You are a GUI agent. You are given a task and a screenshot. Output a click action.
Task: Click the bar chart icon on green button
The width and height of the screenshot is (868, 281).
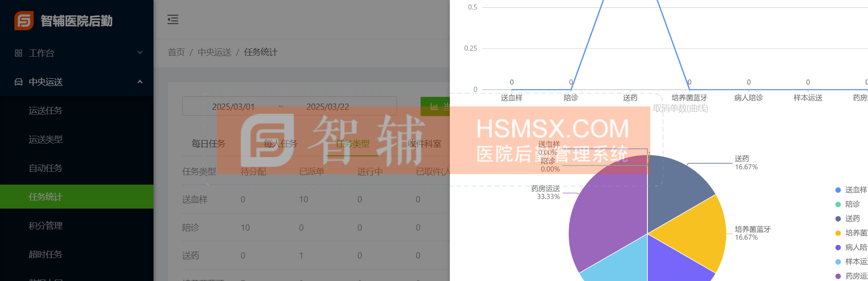pyautogui.click(x=434, y=106)
